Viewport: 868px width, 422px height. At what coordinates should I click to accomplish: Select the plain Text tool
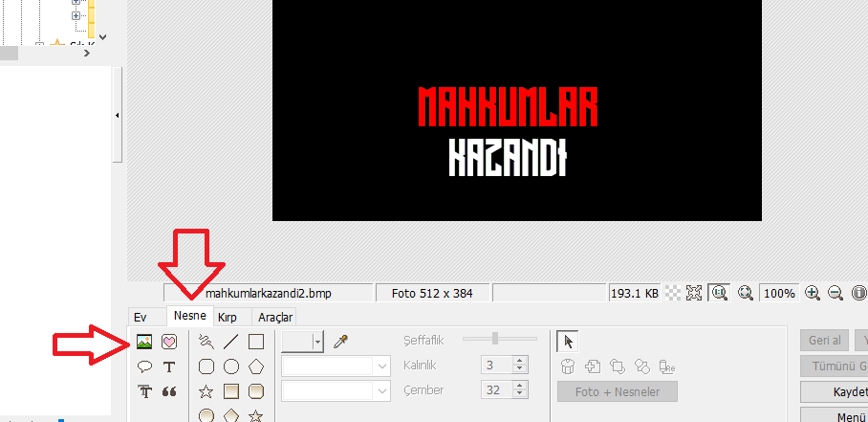(169, 366)
